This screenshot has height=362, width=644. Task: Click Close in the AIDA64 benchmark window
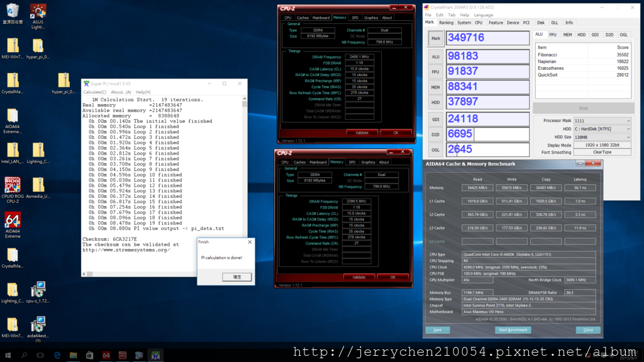coord(588,330)
